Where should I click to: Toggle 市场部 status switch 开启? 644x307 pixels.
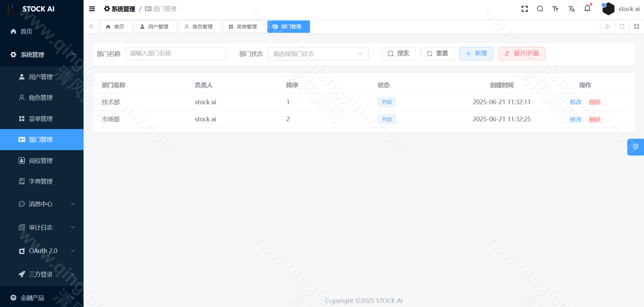(387, 119)
